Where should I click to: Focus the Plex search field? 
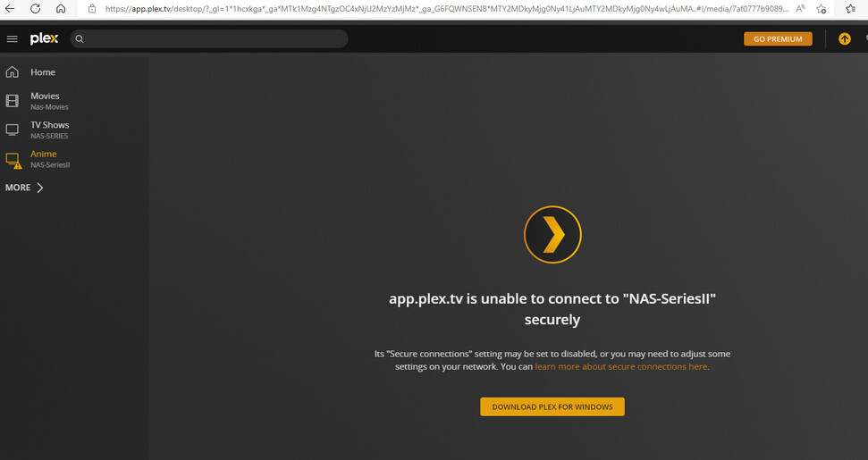[x=208, y=38]
